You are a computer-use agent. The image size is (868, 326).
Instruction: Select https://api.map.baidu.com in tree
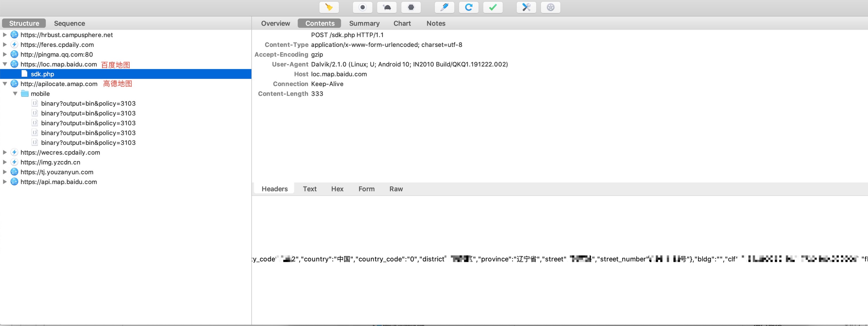(x=59, y=182)
